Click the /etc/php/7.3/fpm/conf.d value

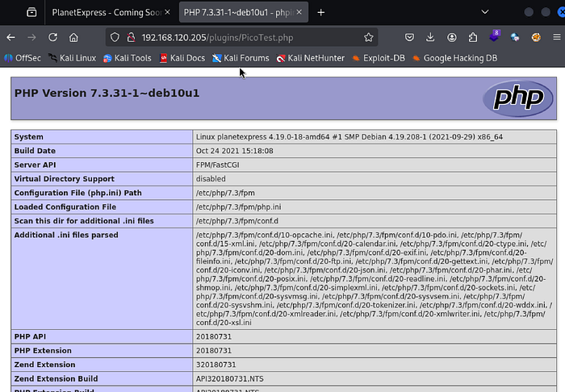[237, 221]
